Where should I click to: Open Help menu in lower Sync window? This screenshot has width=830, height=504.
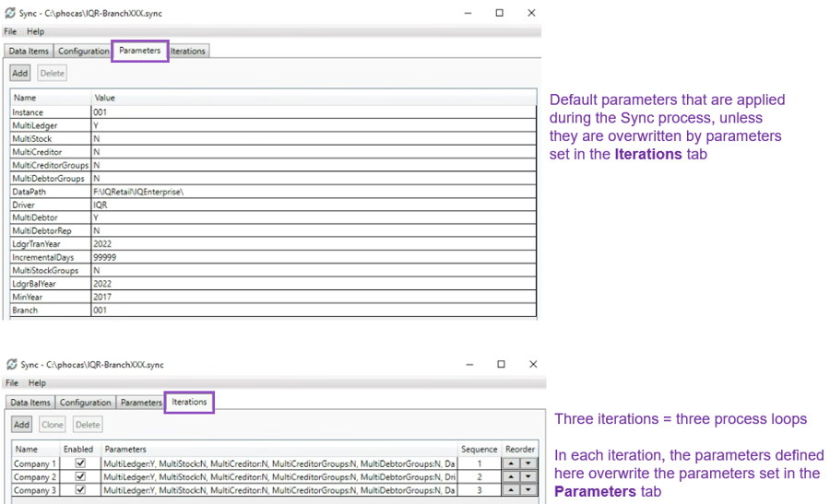(x=37, y=382)
